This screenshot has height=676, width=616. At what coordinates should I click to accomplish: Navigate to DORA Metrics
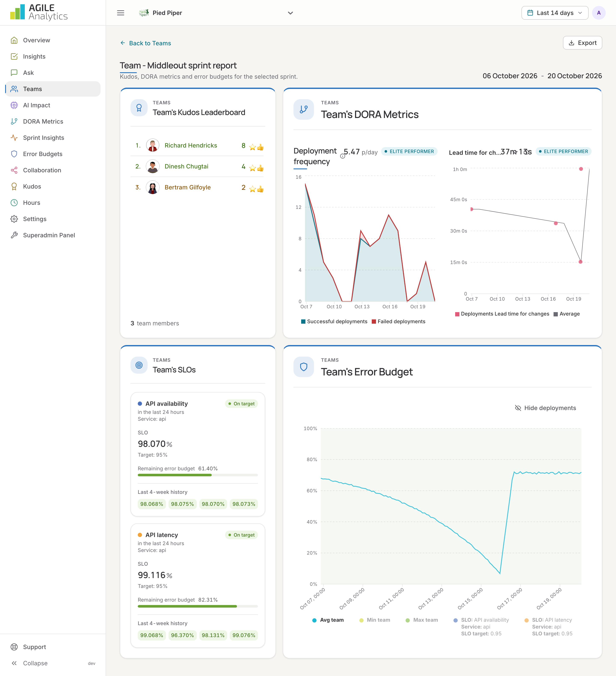tap(53, 121)
